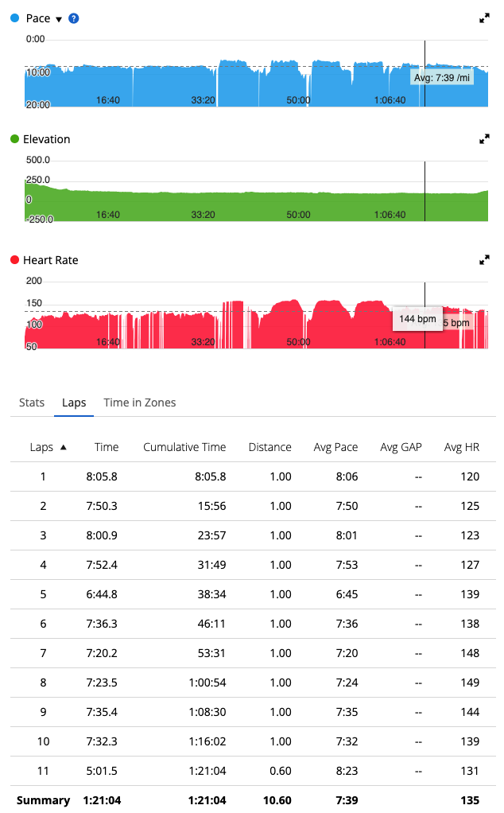This screenshot has width=504, height=813.
Task: Select lap 11 row with 0.60 distance
Action: tap(254, 771)
